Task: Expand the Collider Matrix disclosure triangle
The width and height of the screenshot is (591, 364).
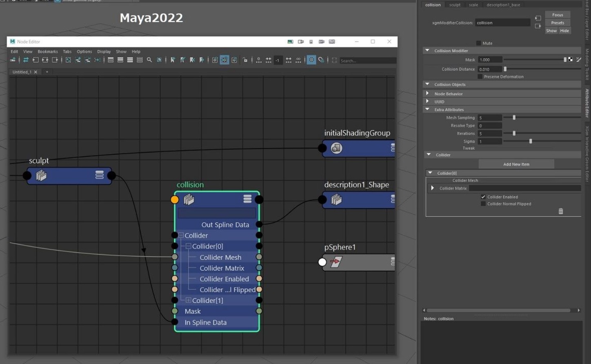Action: tap(432, 188)
